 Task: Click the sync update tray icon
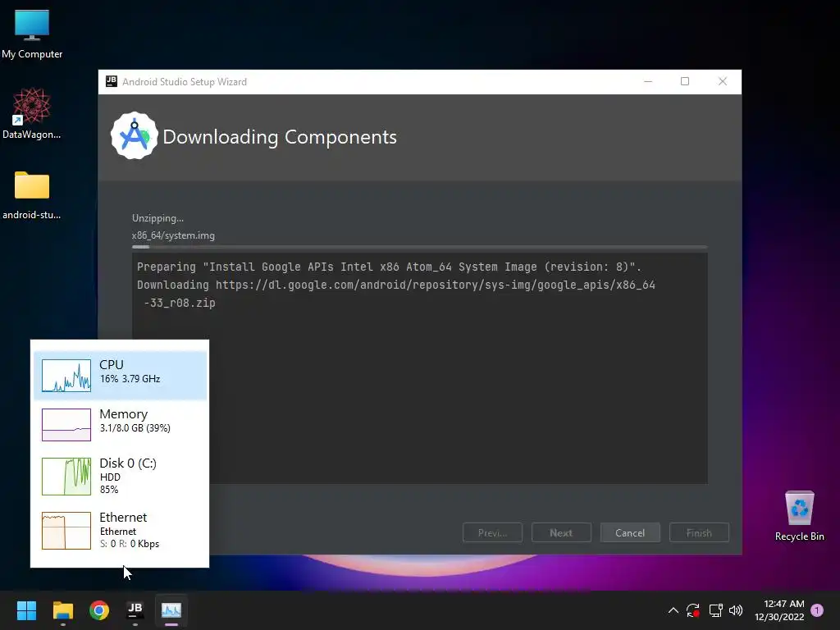tap(693, 610)
